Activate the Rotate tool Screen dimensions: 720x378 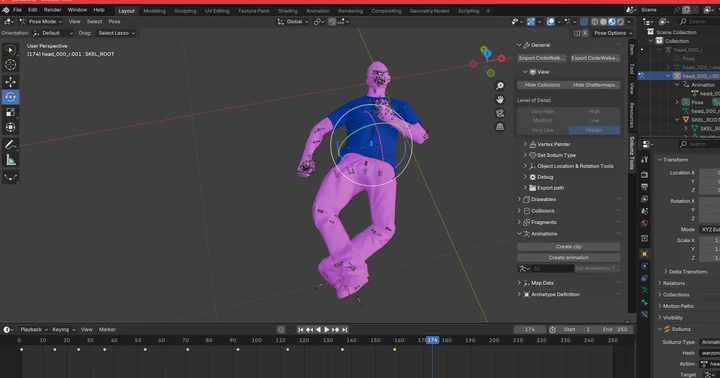pos(10,97)
